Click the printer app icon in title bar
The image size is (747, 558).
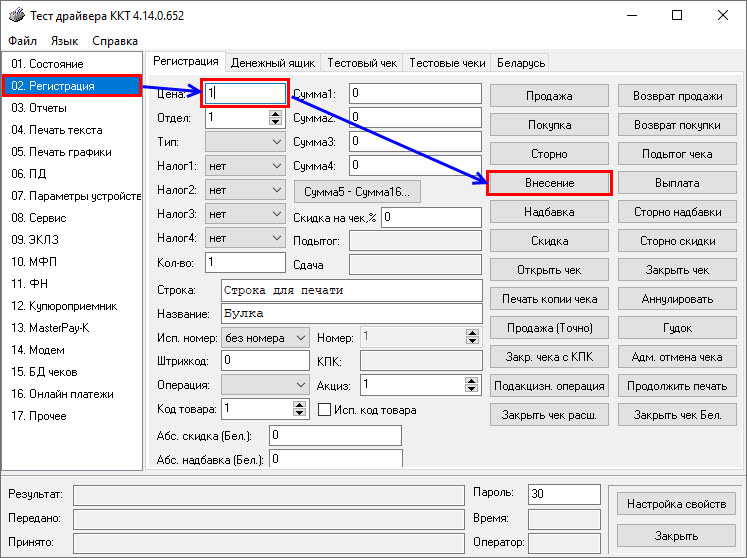pyautogui.click(x=17, y=15)
